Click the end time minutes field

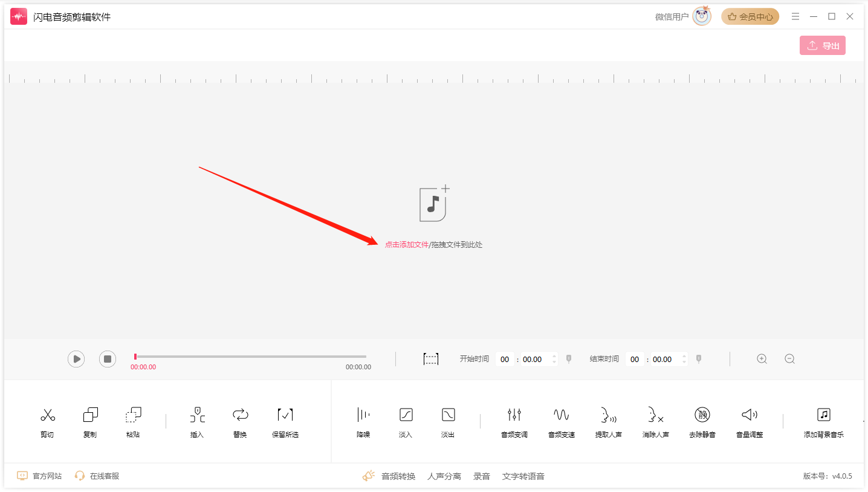pyautogui.click(x=635, y=359)
